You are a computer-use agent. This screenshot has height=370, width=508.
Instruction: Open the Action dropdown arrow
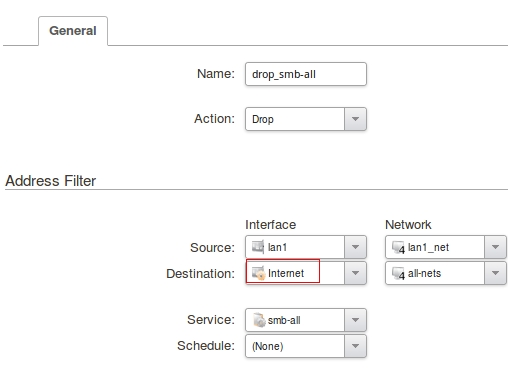point(355,119)
